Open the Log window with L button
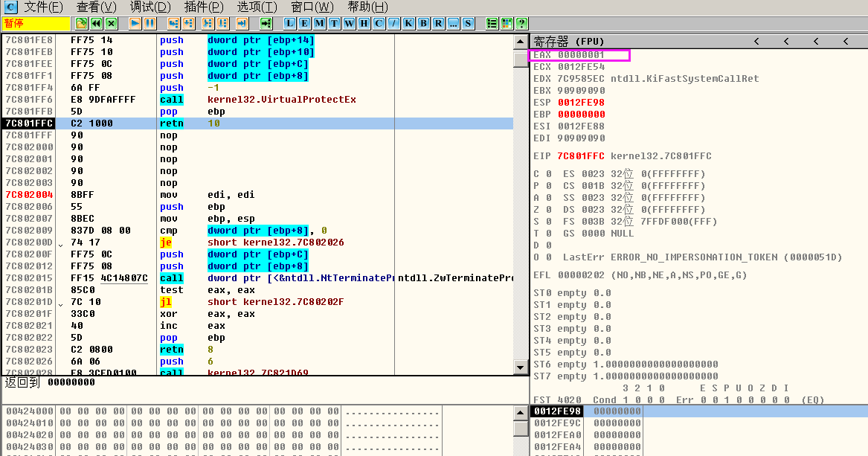Viewport: 868px width, 456px height. pyautogui.click(x=290, y=23)
